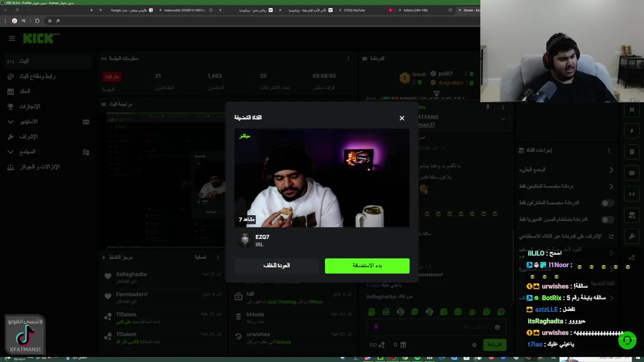Expand the المجتمع community chevron

click(11, 152)
